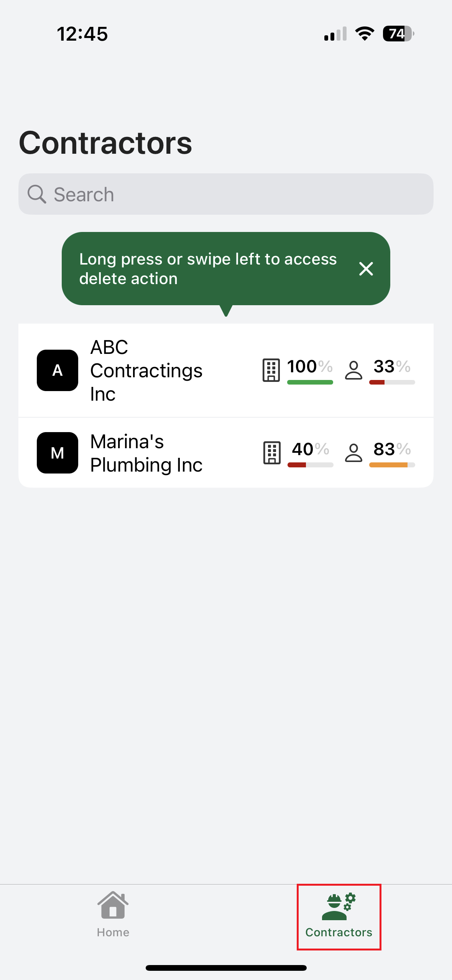Tap the Contractors page heading
Image resolution: width=452 pixels, height=980 pixels.
pyautogui.click(x=105, y=143)
